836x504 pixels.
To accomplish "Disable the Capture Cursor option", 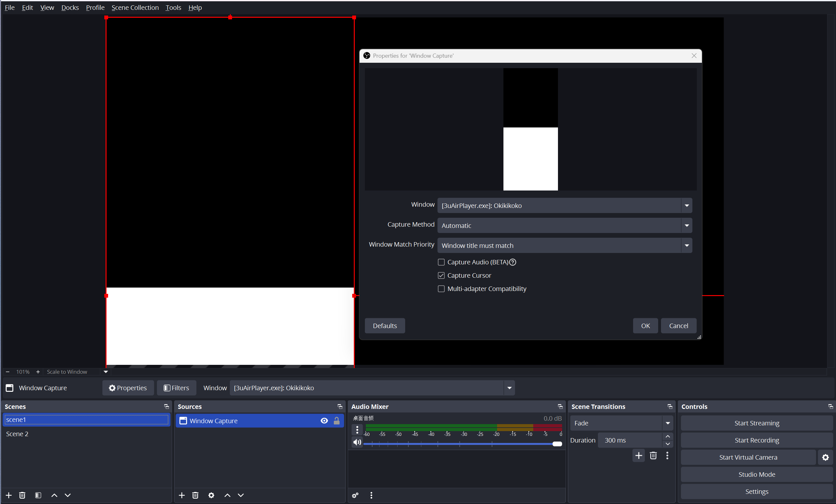I will (x=441, y=275).
